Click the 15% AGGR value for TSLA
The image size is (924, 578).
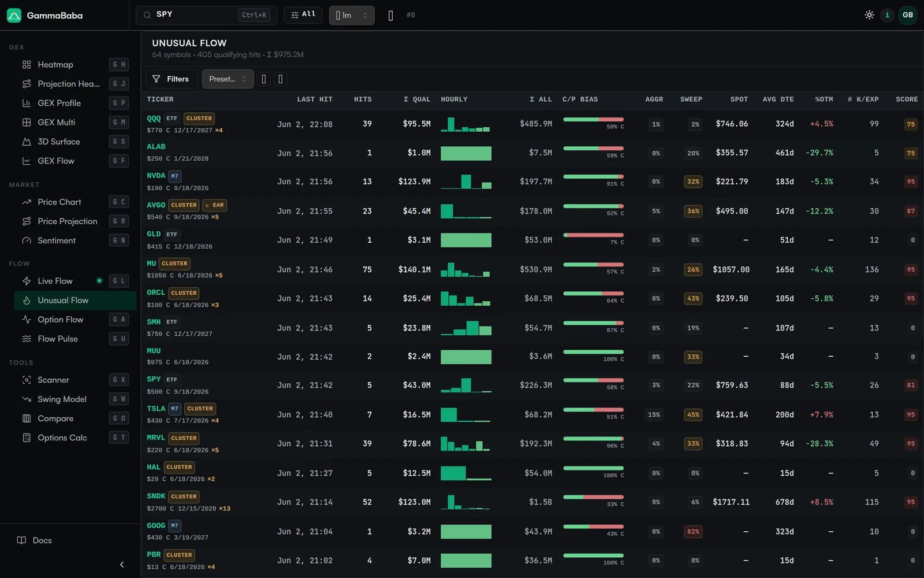(x=654, y=415)
